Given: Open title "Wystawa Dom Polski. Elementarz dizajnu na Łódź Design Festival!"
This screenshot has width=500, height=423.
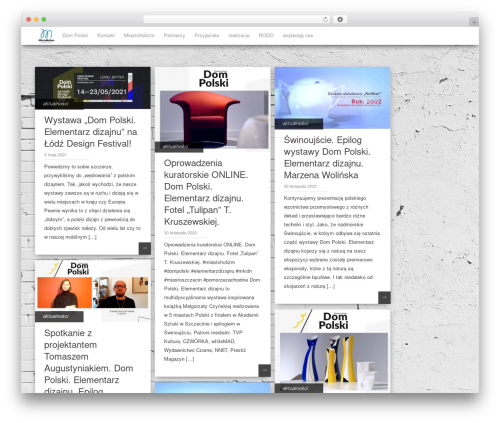Looking at the screenshot, I should pos(90,132).
